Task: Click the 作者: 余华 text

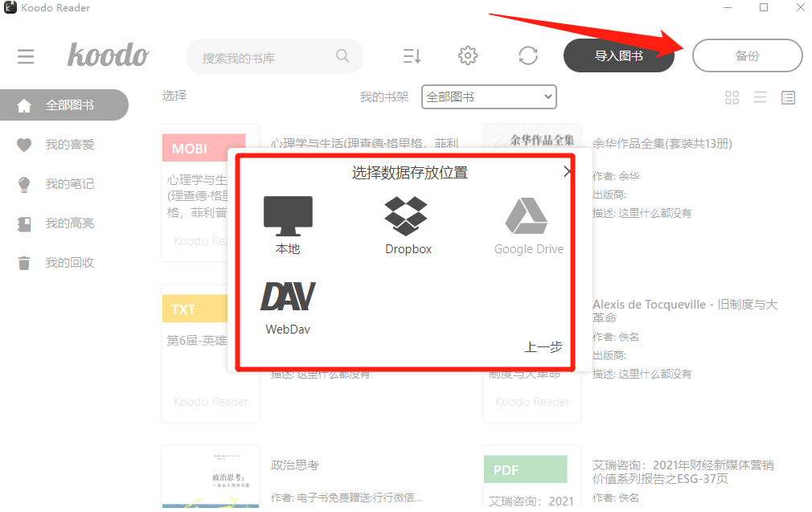Action: coord(617,176)
